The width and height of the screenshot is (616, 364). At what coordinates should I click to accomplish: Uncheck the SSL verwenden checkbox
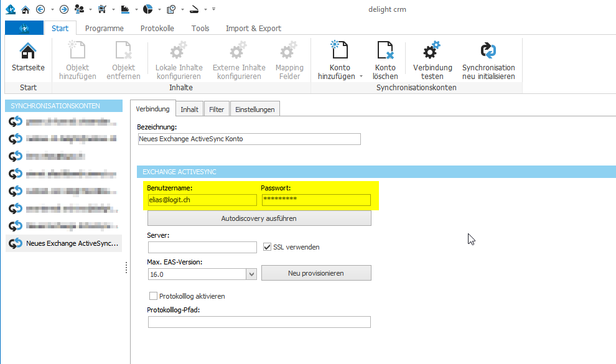pos(268,247)
